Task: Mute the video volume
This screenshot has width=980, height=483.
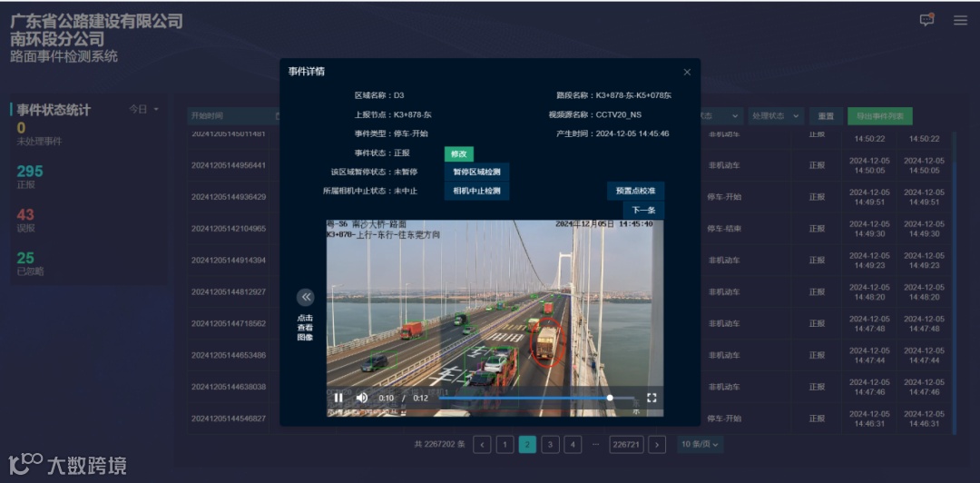Action: click(362, 398)
